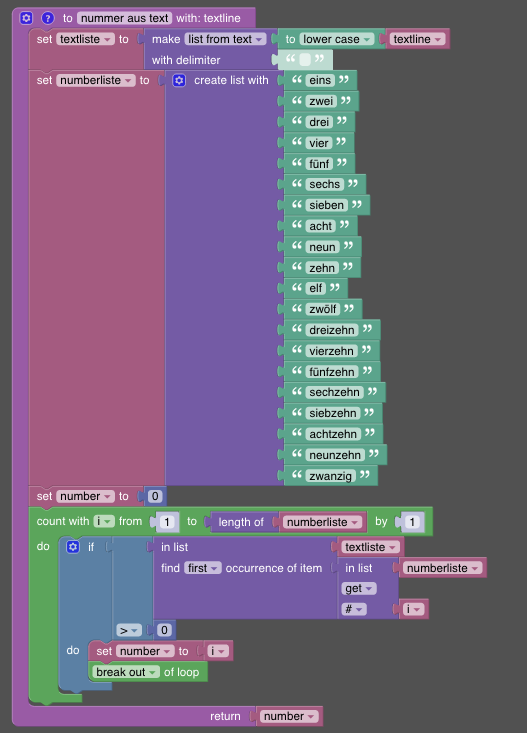Screen dimensions: 527x733
Task: Open the textliste dropdown in the find block
Action: [x=370, y=547]
